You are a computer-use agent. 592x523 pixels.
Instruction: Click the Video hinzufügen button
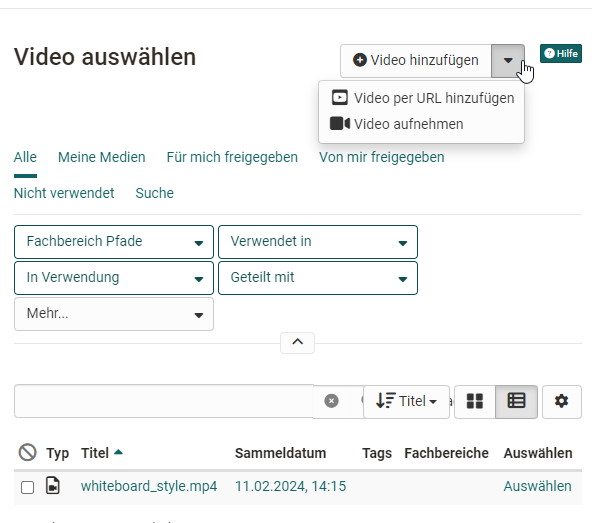tap(416, 60)
